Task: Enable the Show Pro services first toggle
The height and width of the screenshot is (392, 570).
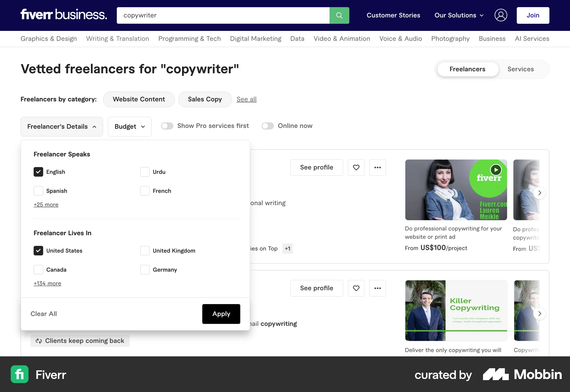Action: 167,126
